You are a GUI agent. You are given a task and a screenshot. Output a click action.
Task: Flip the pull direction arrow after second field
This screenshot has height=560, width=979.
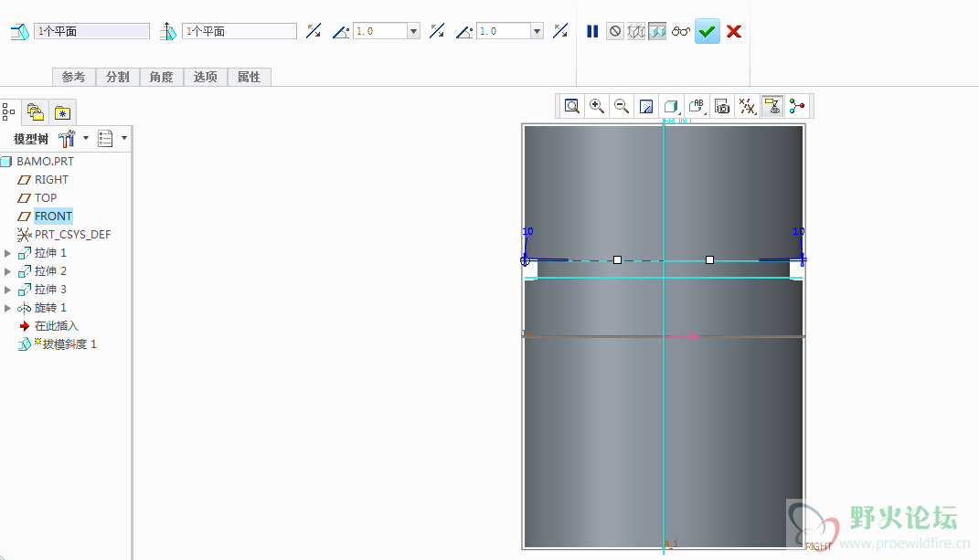(x=314, y=30)
